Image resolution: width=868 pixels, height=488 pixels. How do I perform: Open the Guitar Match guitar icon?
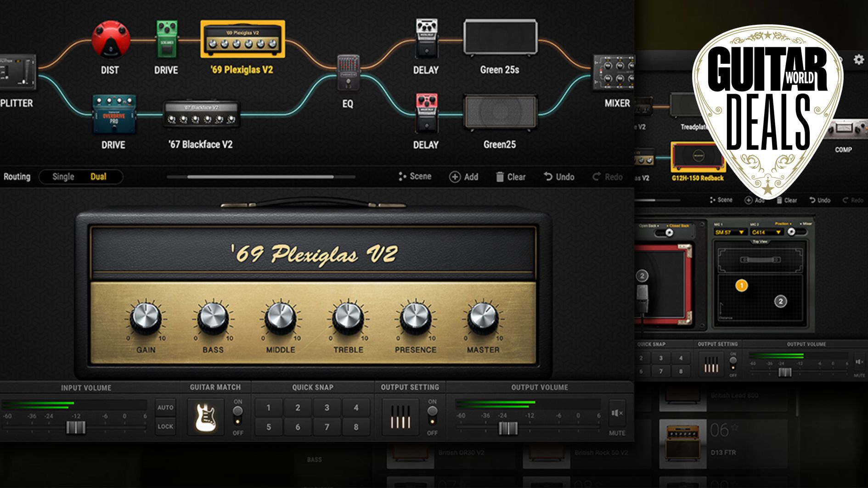pyautogui.click(x=206, y=416)
